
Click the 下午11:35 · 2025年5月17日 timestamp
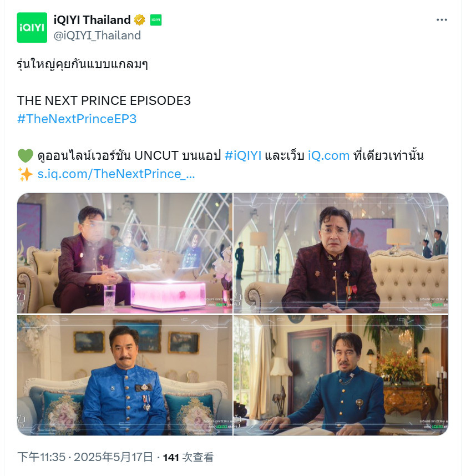pos(85,457)
